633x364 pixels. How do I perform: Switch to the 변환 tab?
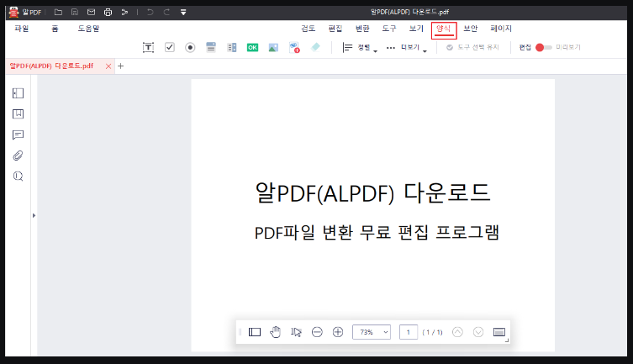pos(362,29)
